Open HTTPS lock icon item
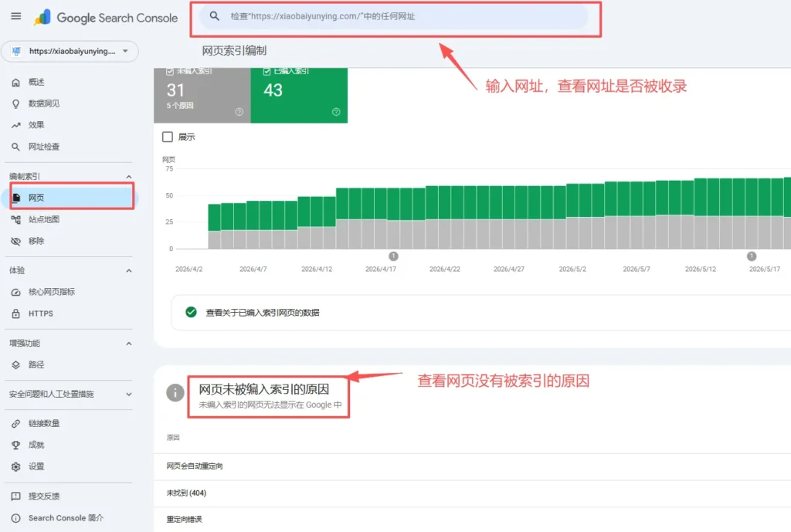This screenshot has height=532, width=791. pos(15,313)
